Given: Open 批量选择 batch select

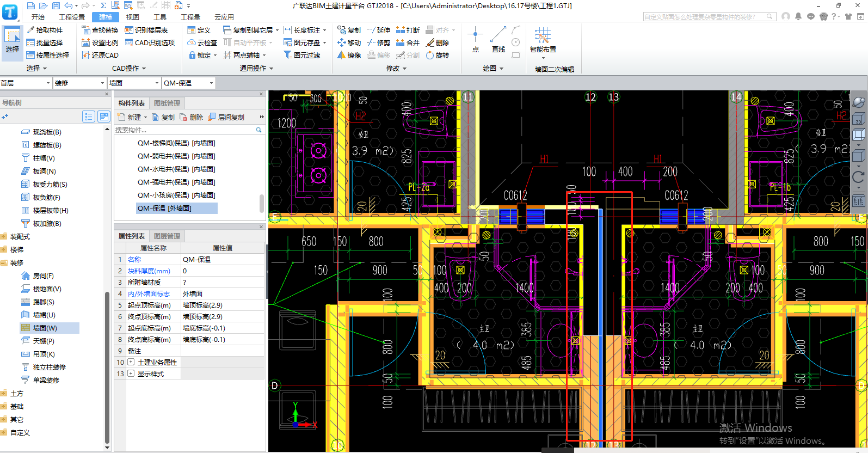Looking at the screenshot, I should click(x=45, y=42).
